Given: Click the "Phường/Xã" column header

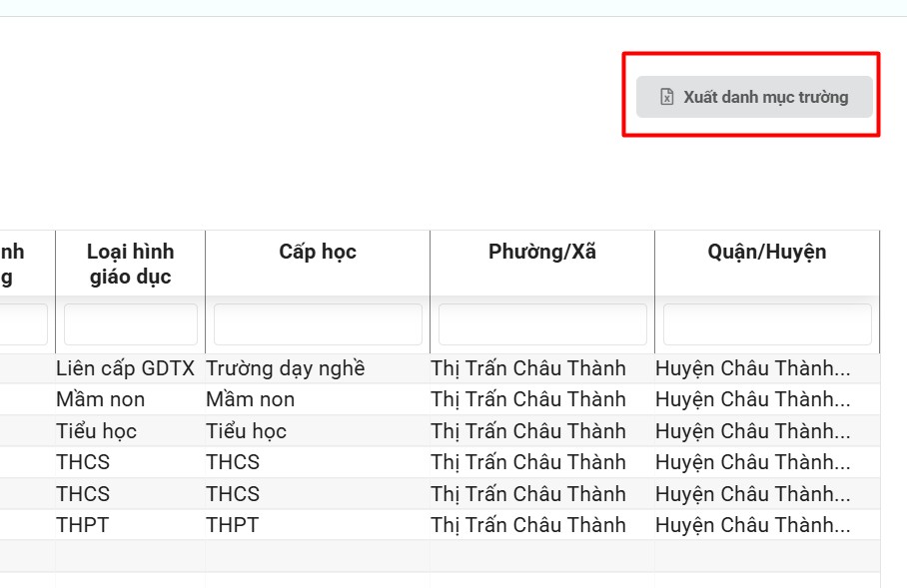Looking at the screenshot, I should point(542,252).
